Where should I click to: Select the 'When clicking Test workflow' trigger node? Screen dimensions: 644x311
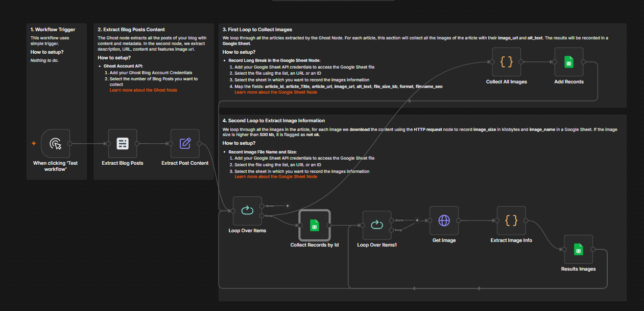coord(55,143)
